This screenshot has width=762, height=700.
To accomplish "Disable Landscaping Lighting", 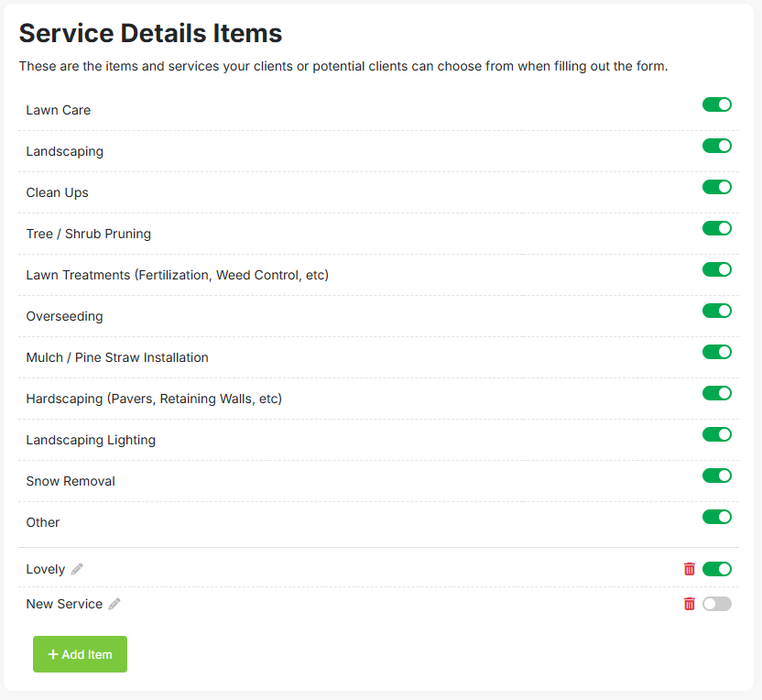I will tap(717, 434).
